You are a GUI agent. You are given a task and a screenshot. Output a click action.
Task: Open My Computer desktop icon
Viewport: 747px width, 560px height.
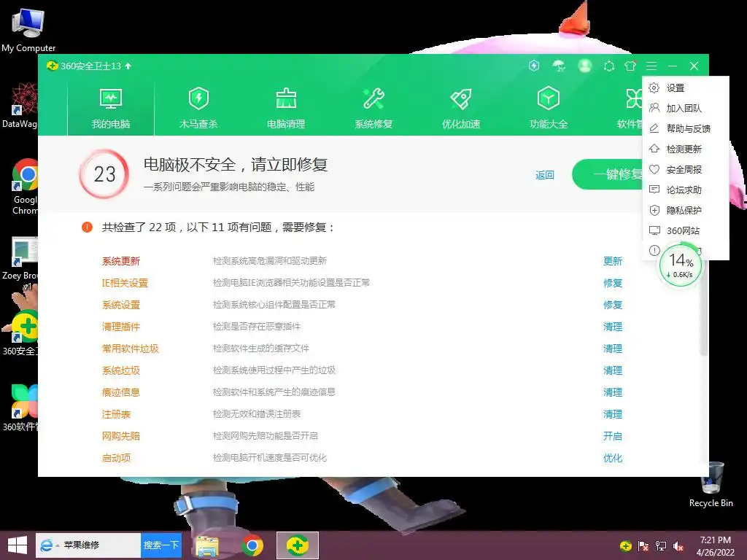(28, 31)
